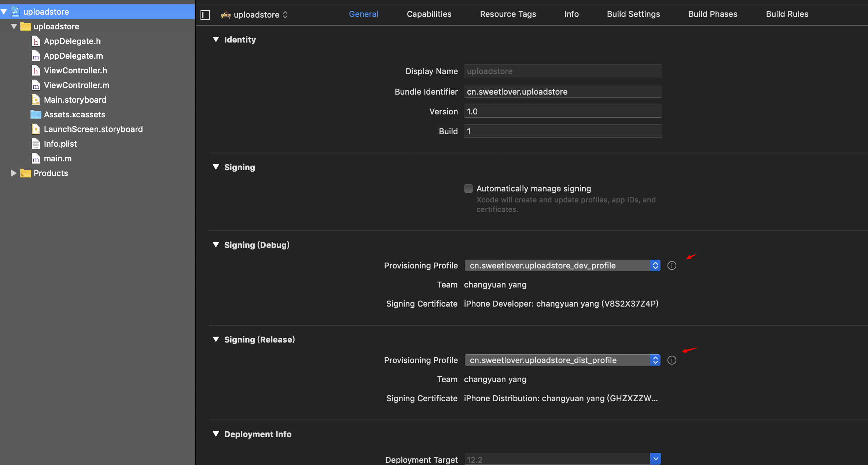Collapse the Signing section

tap(216, 167)
